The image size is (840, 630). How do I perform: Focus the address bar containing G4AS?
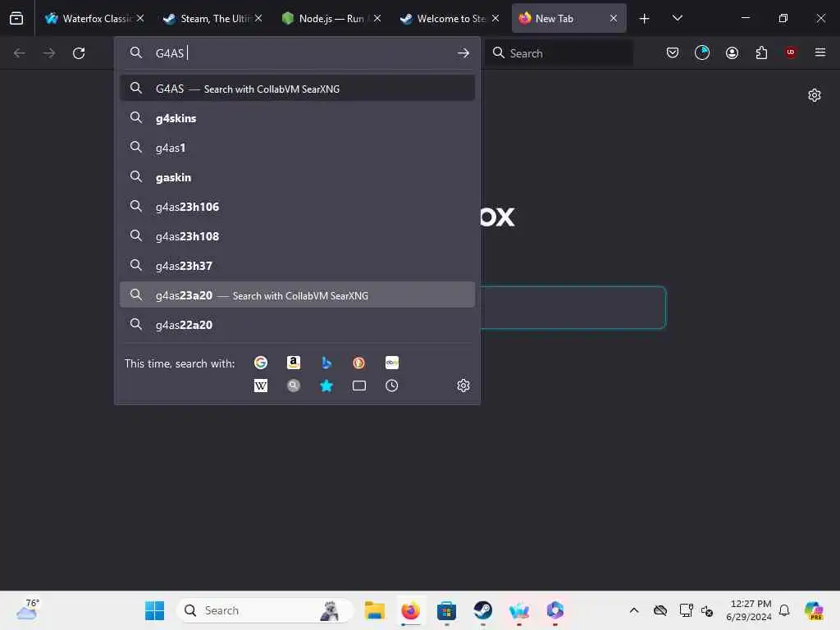(297, 53)
